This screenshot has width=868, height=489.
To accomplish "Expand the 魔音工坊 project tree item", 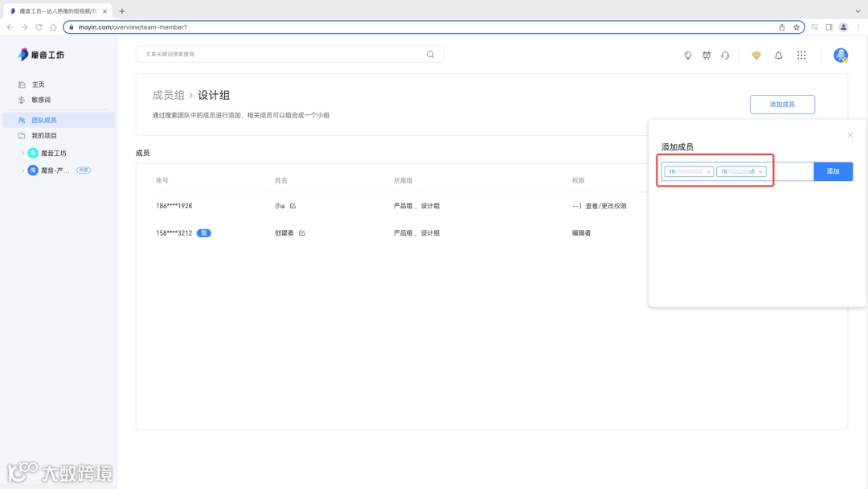I will click(23, 154).
